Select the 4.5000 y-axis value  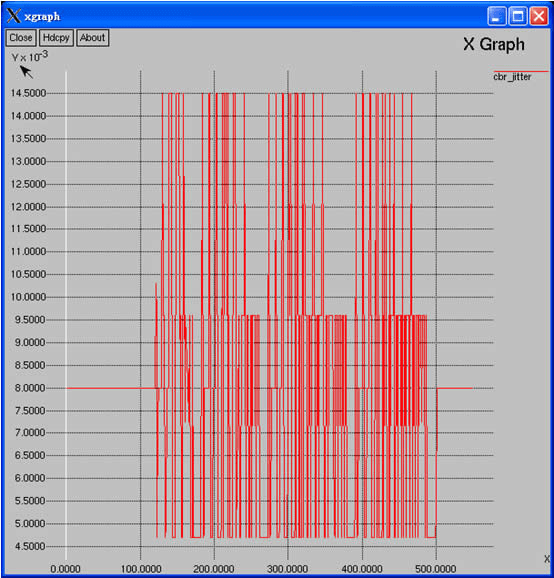click(x=30, y=546)
